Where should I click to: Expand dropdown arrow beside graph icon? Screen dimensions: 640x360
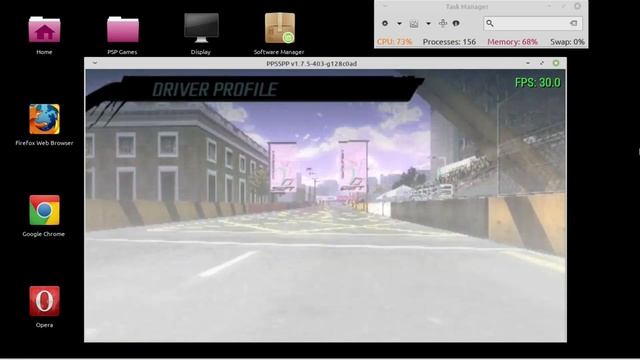428,24
